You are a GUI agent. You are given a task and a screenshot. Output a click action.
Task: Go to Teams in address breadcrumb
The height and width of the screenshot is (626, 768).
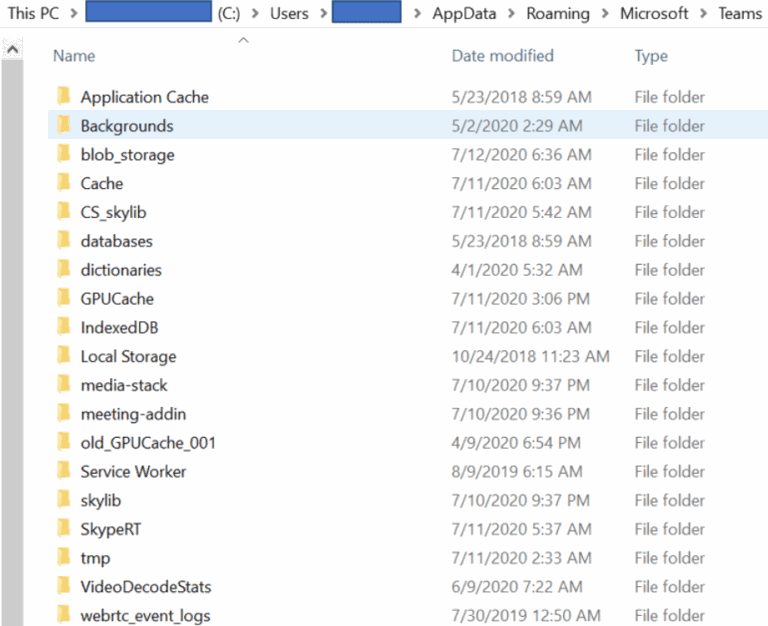(x=740, y=13)
